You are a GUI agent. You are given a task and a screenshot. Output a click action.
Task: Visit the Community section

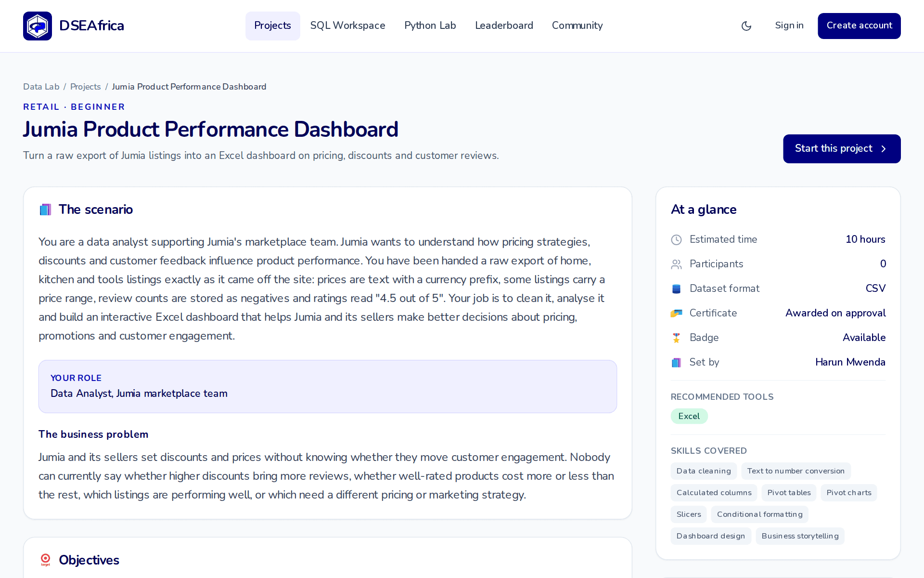(577, 26)
